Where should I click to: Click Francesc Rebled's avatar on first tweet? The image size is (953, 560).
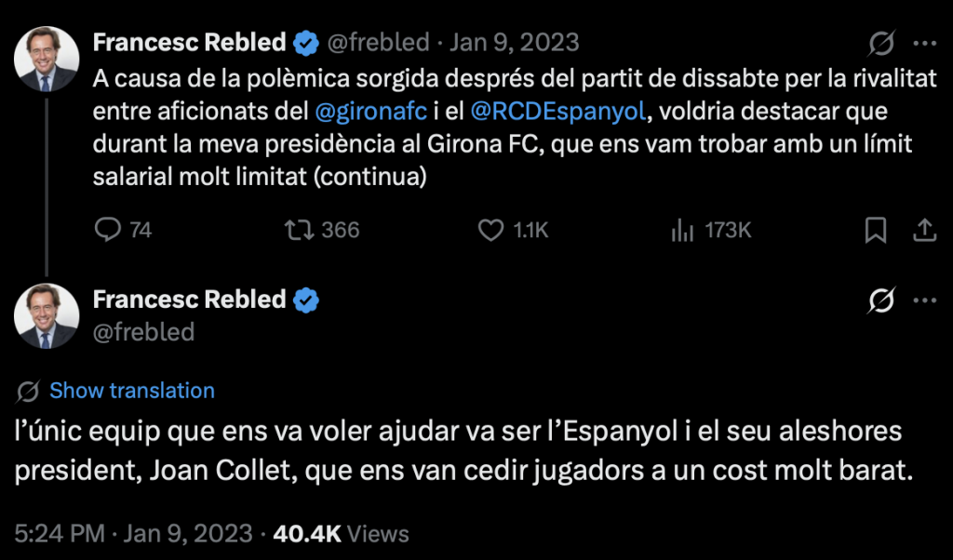(x=46, y=60)
